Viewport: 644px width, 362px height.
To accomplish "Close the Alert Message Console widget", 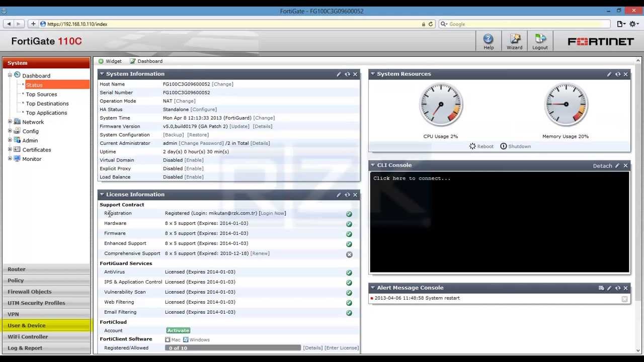I will pos(626,288).
